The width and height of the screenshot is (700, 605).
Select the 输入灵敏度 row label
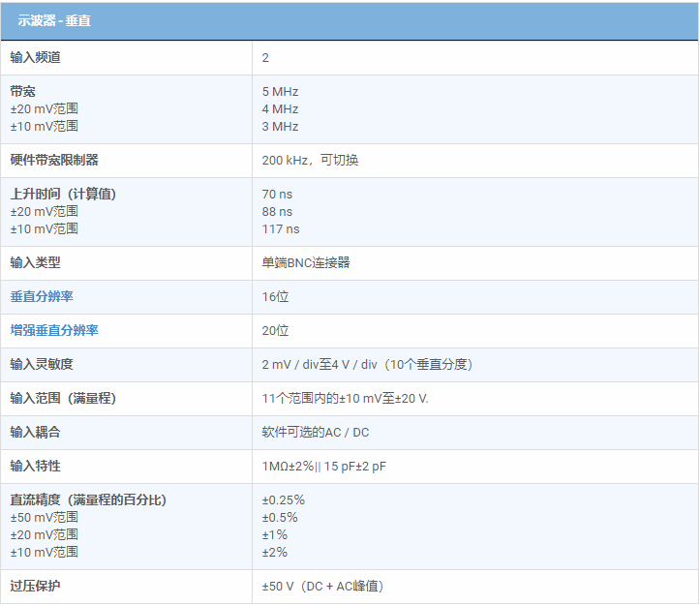42,364
